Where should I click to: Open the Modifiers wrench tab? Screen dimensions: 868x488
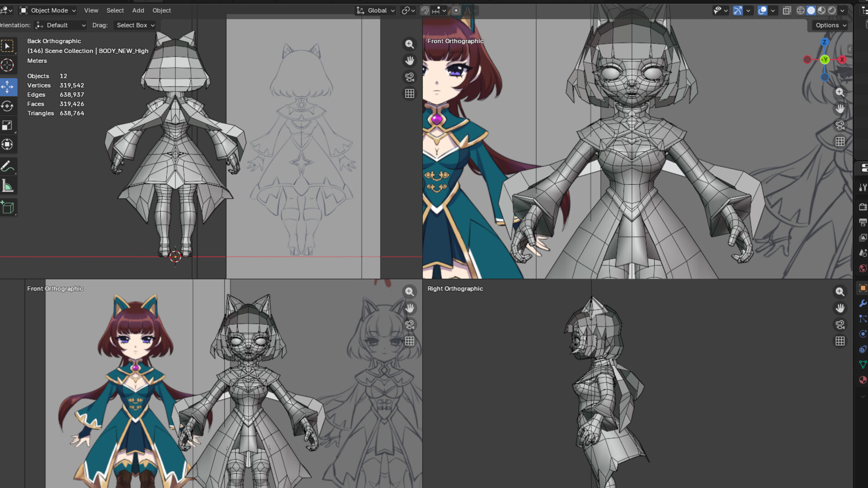[x=863, y=304]
